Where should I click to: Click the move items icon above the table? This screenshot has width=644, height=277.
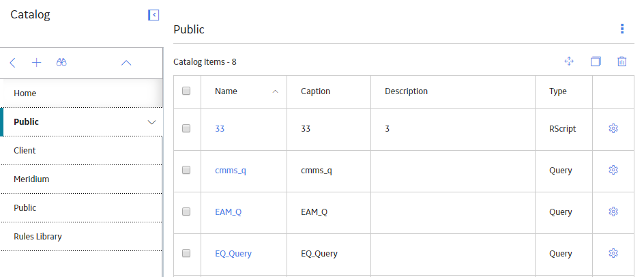[569, 61]
